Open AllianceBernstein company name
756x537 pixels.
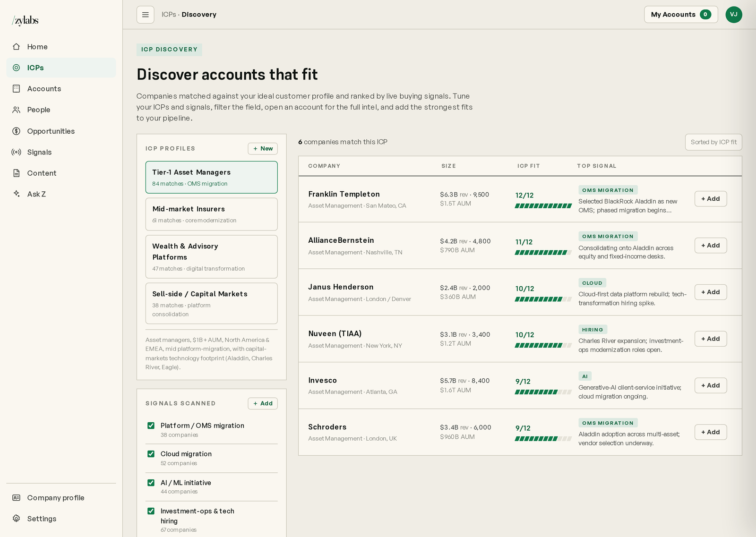tap(341, 240)
